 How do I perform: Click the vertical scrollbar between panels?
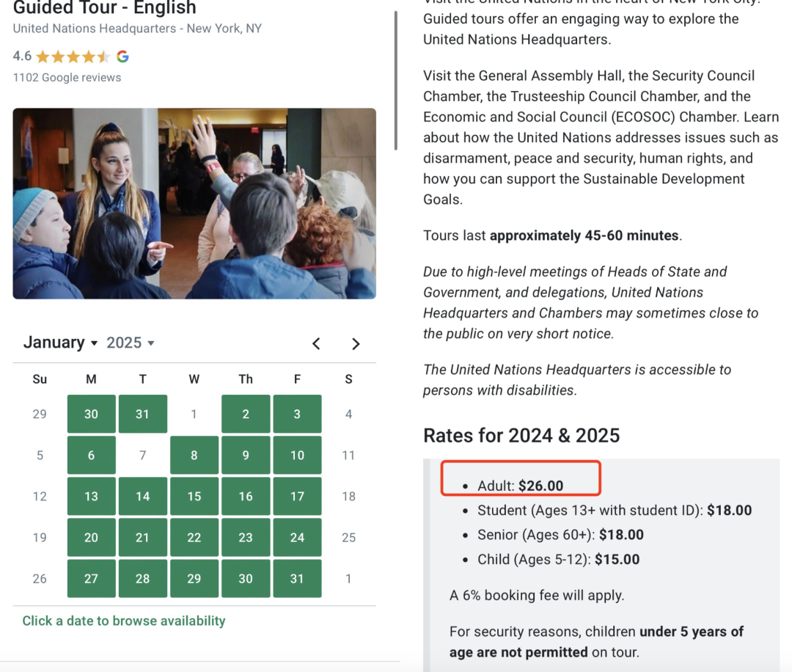coord(396,81)
